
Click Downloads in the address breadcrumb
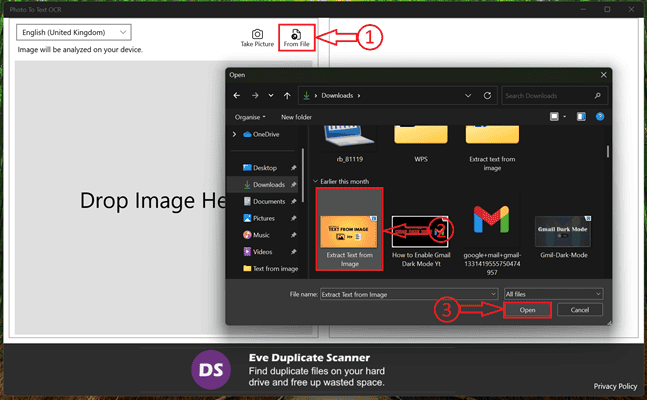(x=337, y=95)
